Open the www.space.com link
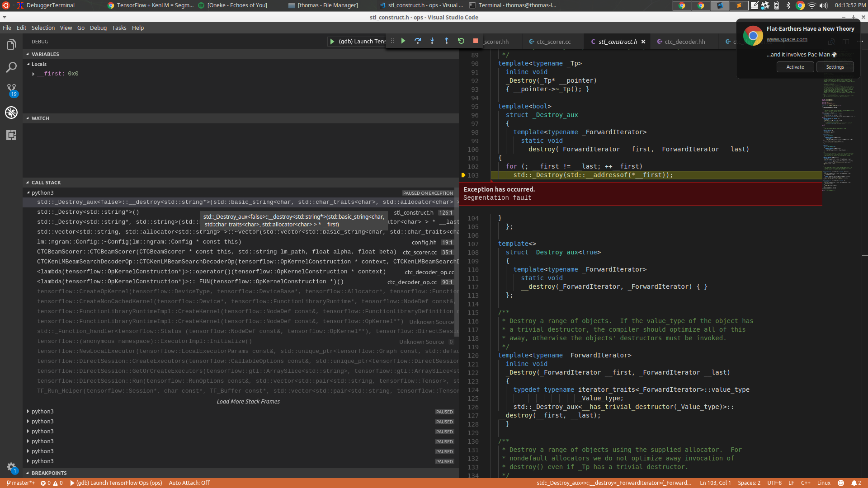This screenshot has width=868, height=488. (787, 39)
